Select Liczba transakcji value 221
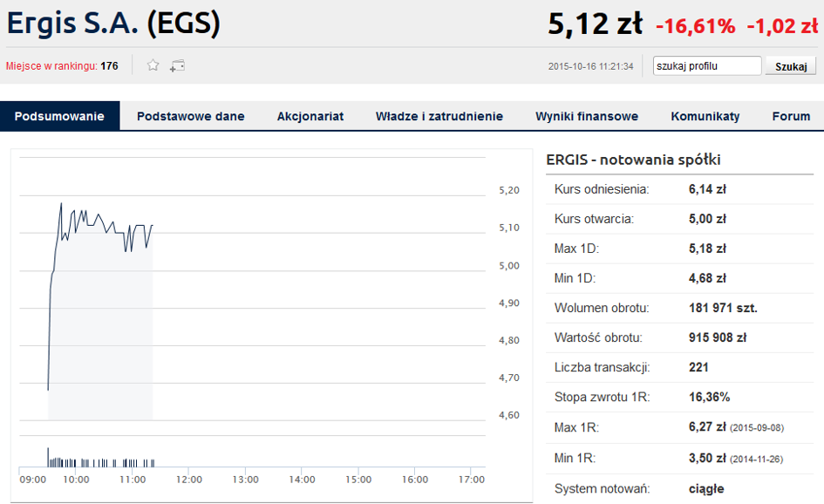This screenshot has height=504, width=824. point(698,367)
